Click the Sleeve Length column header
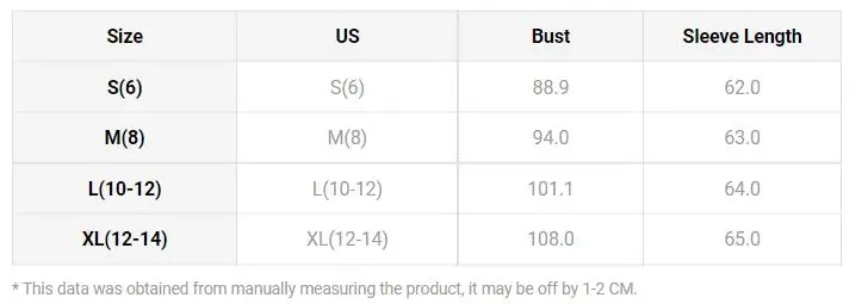Screen dimensions: 868x304 click(742, 36)
